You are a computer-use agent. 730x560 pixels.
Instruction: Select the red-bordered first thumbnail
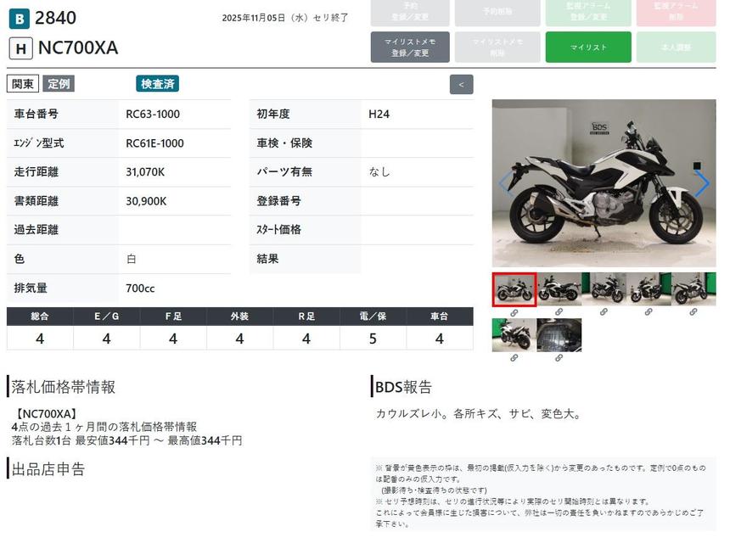(x=514, y=289)
